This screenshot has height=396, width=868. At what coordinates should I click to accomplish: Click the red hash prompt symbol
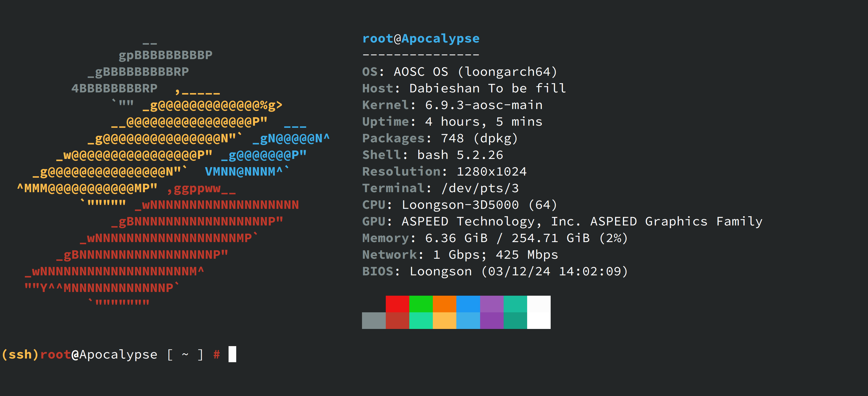pyautogui.click(x=217, y=355)
